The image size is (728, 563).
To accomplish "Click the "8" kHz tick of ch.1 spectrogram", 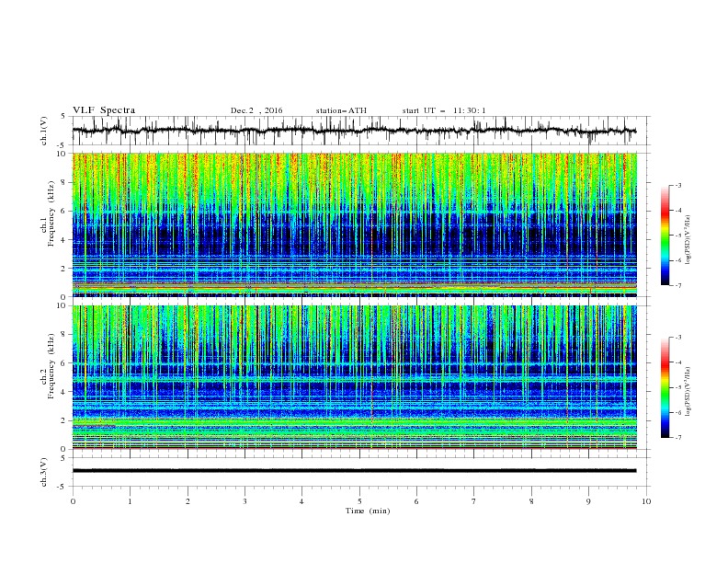I will point(65,182).
